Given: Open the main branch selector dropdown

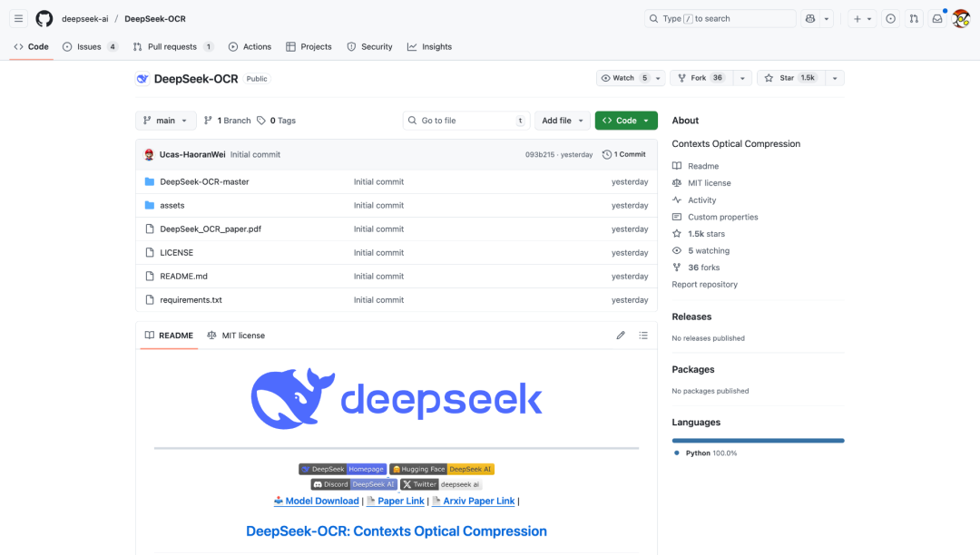Looking at the screenshot, I should (166, 121).
